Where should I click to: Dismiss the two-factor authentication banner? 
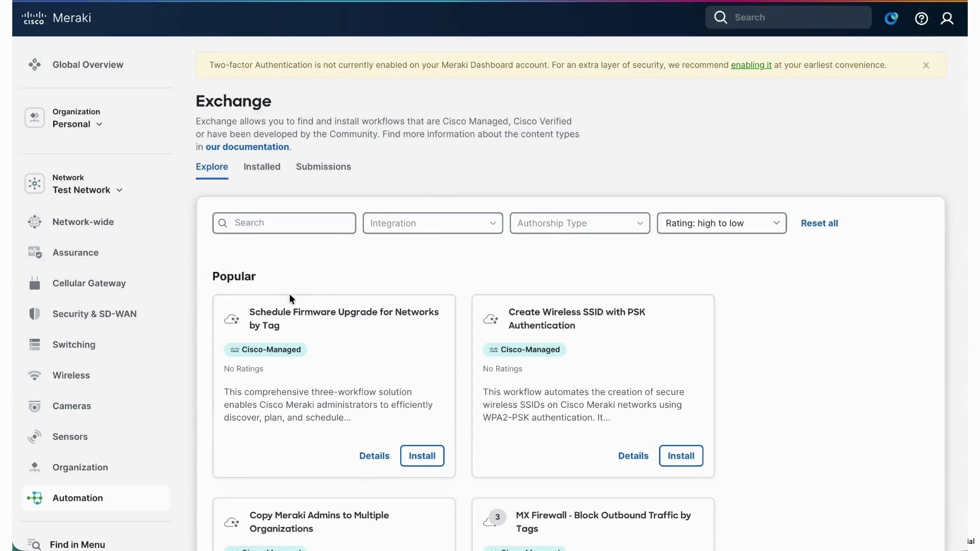pyautogui.click(x=926, y=65)
